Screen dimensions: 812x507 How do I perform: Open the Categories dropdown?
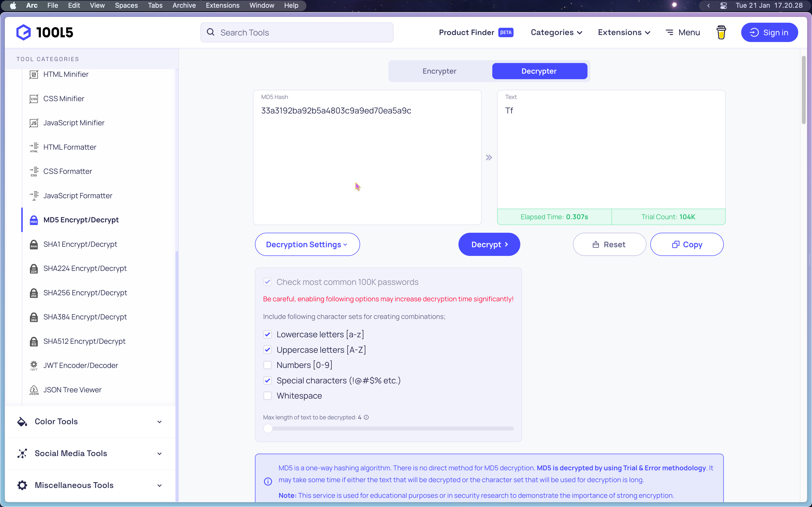tap(556, 33)
